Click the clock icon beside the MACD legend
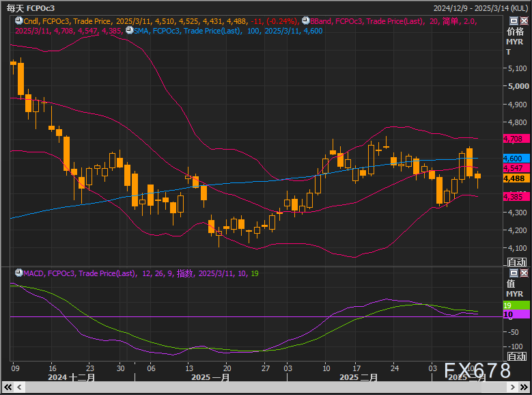Screen dimensions: 532x395 coord(18,273)
